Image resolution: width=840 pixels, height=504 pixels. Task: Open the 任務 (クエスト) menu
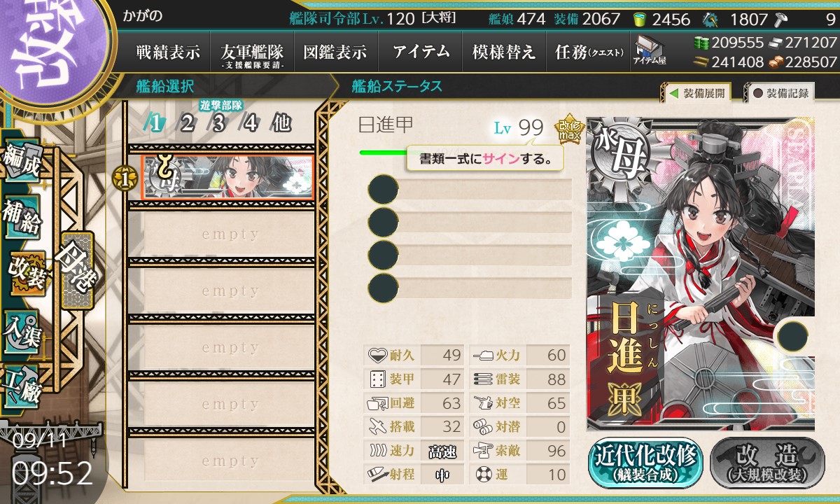point(587,52)
